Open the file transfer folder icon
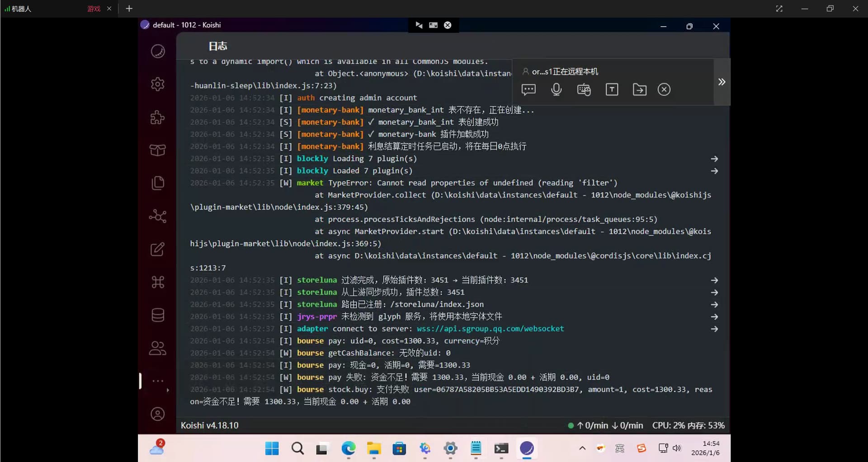The width and height of the screenshot is (868, 462). click(x=639, y=90)
